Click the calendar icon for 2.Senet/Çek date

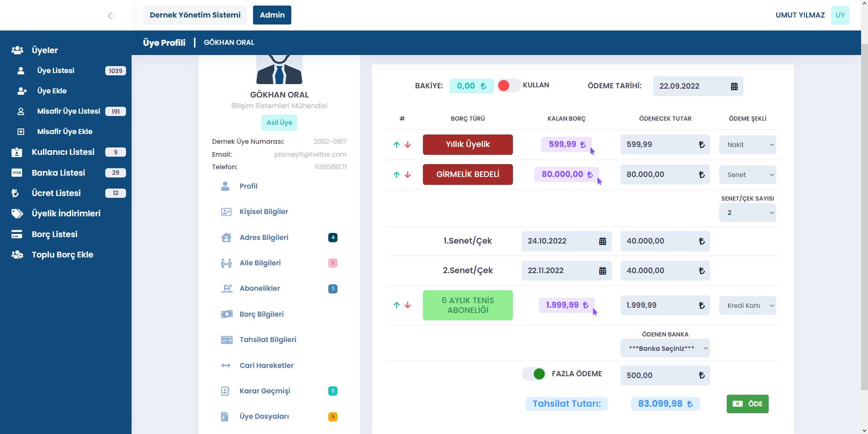(603, 271)
